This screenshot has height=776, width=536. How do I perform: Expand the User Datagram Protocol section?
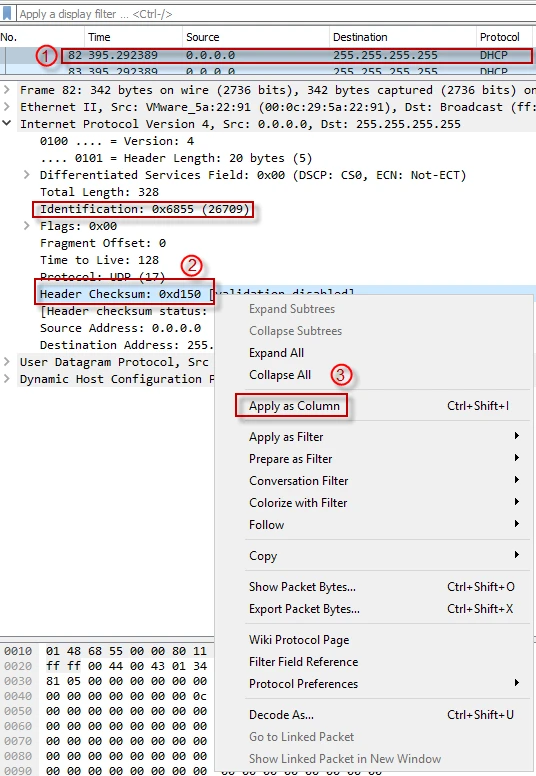click(7, 362)
